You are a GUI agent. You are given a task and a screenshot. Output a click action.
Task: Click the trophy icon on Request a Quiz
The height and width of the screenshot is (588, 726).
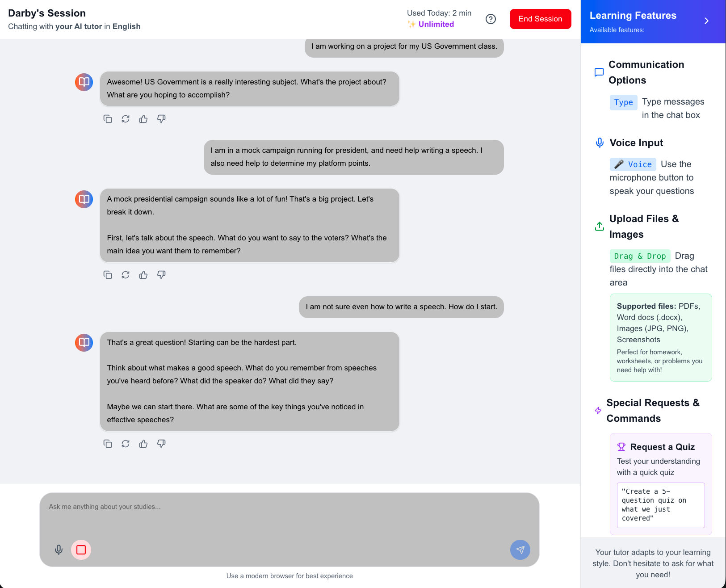coord(621,446)
